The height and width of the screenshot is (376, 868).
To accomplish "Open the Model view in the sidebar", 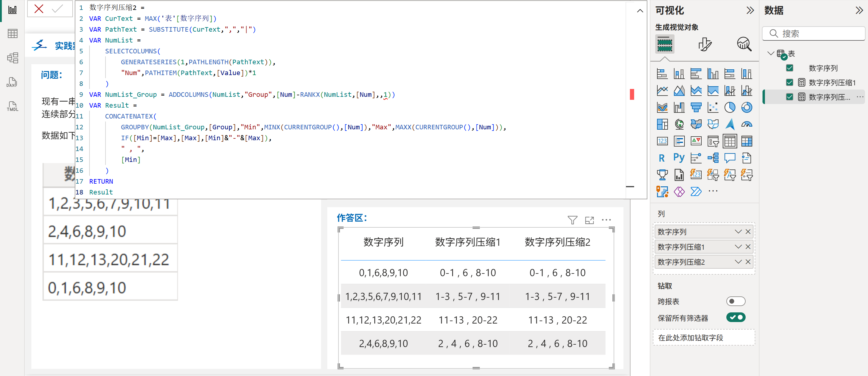I will (12, 58).
